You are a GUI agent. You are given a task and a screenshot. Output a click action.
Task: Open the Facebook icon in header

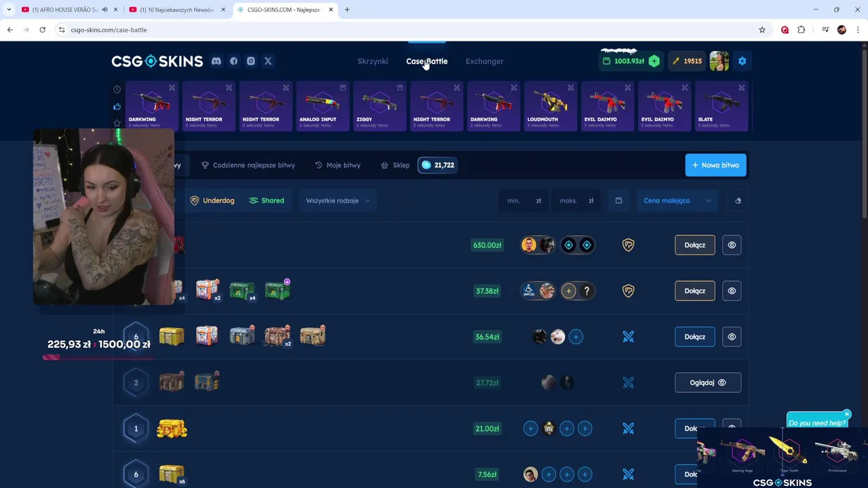tap(233, 61)
